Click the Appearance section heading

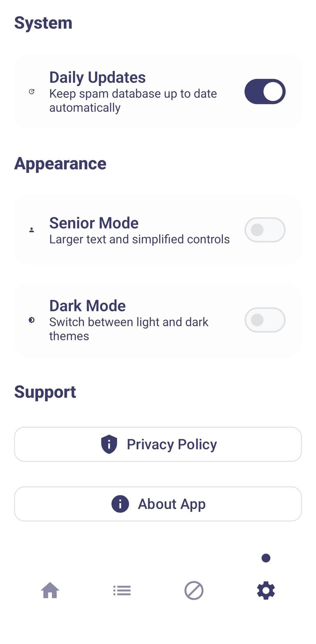[60, 164]
